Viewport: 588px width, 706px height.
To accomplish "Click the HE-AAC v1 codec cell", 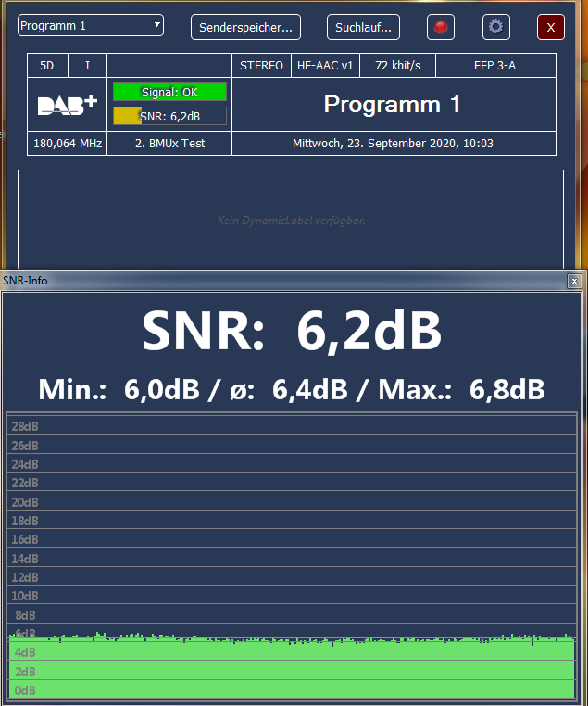I will (325, 66).
